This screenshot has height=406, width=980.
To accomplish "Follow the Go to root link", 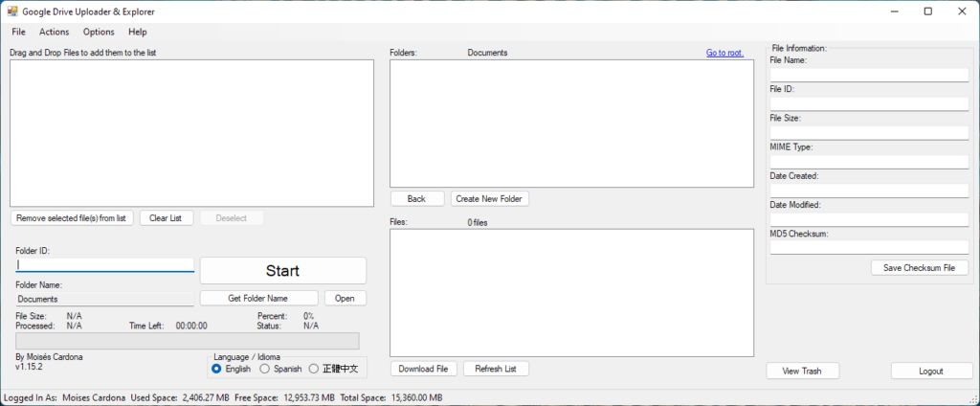I will pos(725,54).
